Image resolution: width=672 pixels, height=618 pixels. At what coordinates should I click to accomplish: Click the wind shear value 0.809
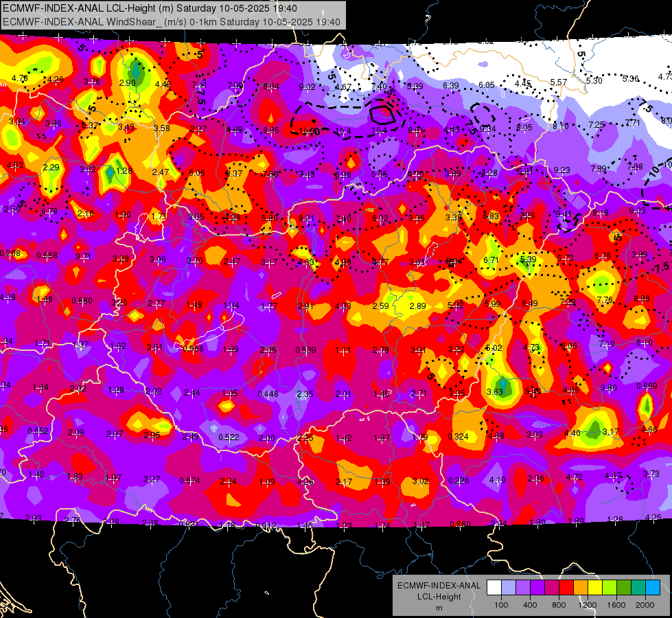pyautogui.click(x=647, y=385)
